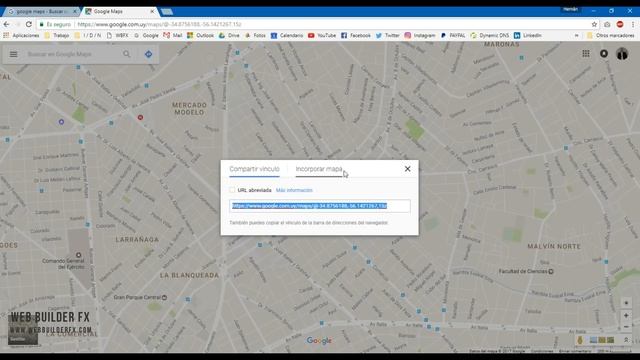Open the Mail bookmark

173,36
